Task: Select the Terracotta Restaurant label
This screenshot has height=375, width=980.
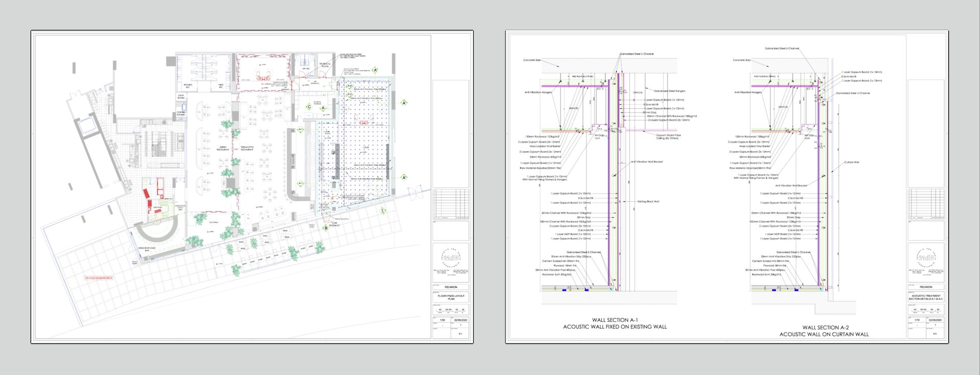Action: (x=247, y=148)
